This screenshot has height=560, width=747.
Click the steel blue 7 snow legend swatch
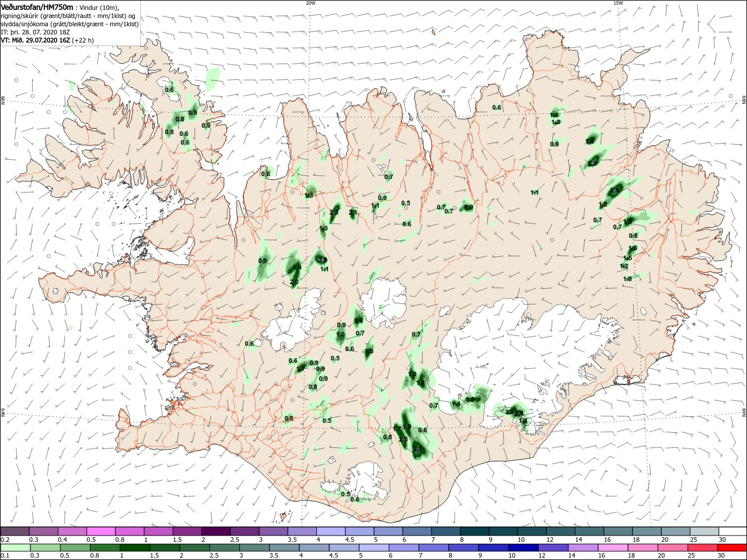(445, 531)
